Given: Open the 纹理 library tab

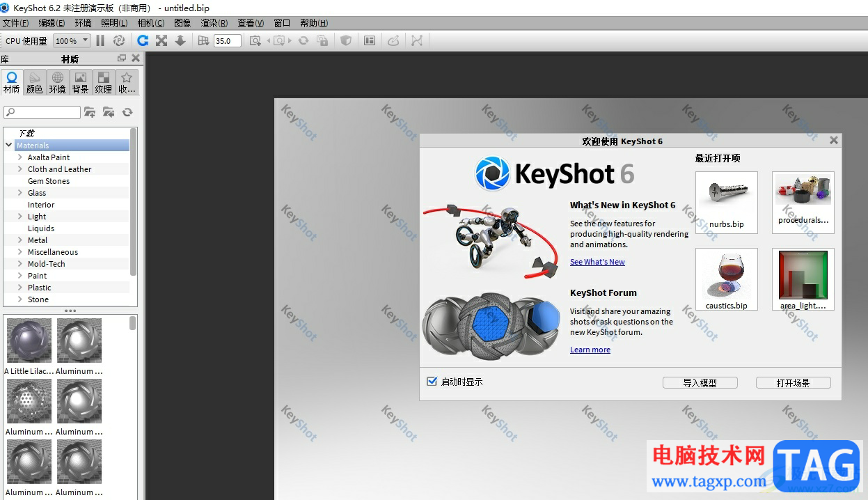Looking at the screenshot, I should [104, 82].
